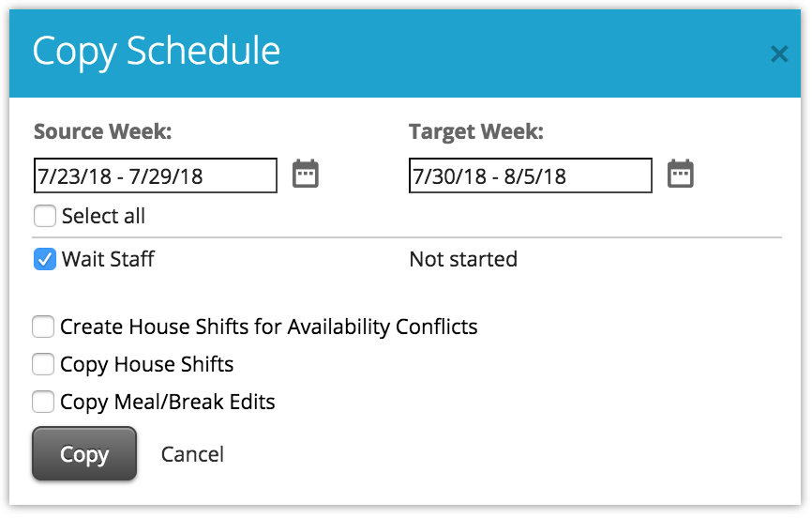Image resolution: width=812 pixels, height=518 pixels.
Task: Click the "Source Week:" label
Action: point(102,132)
